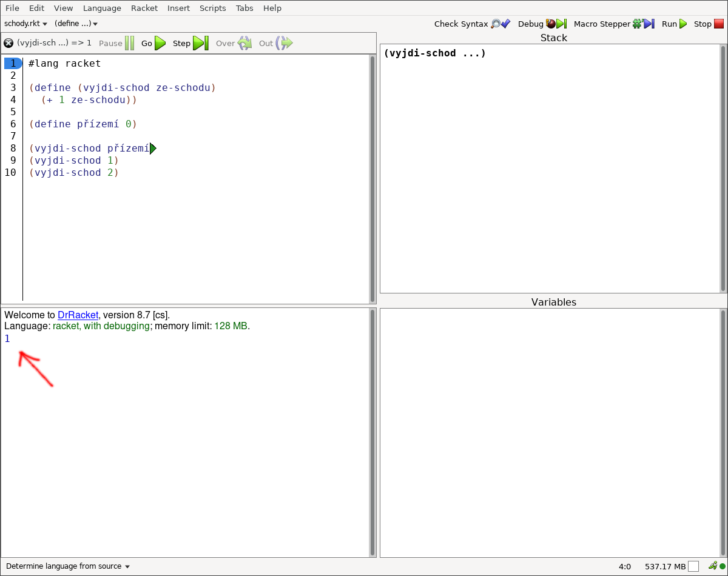
Task: Select (vyjdi-schod ...) stack frame
Action: pyautogui.click(x=434, y=53)
